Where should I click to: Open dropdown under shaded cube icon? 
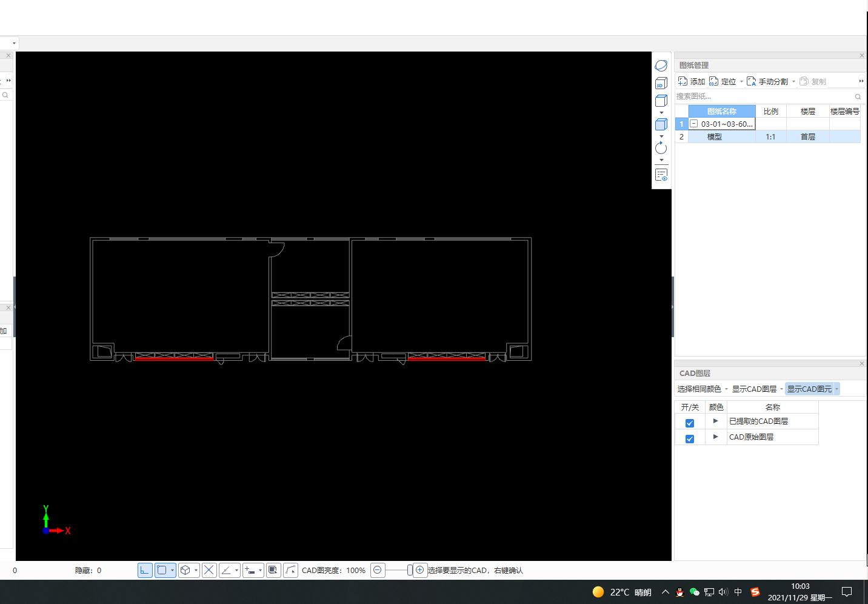(x=661, y=136)
